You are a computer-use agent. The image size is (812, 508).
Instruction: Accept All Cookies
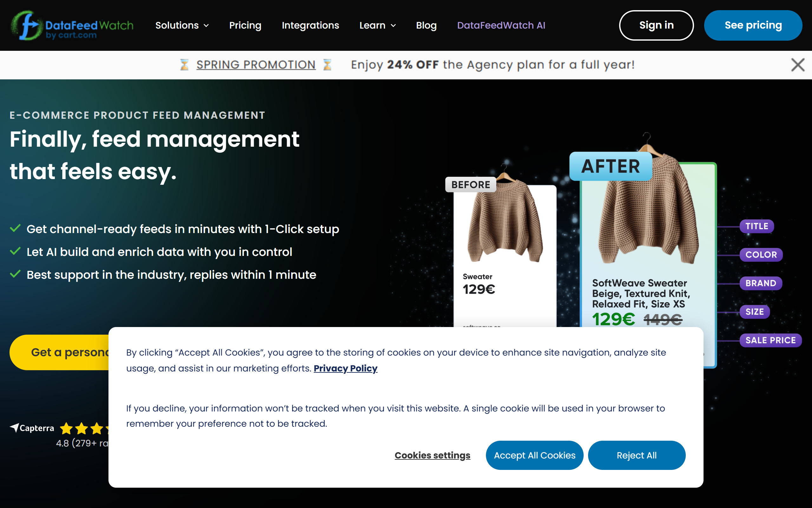(534, 455)
